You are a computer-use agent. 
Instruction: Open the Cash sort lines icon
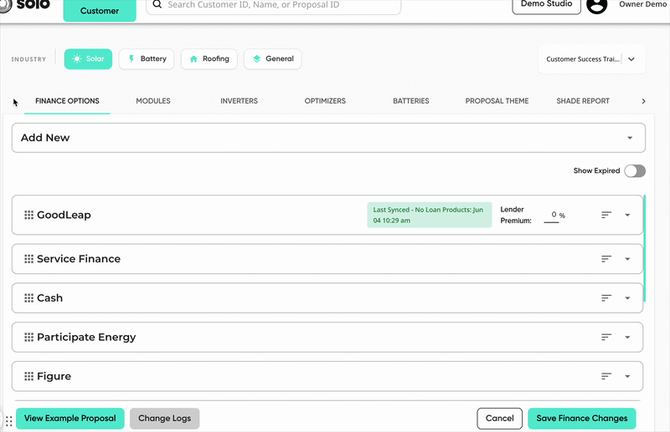coord(606,298)
